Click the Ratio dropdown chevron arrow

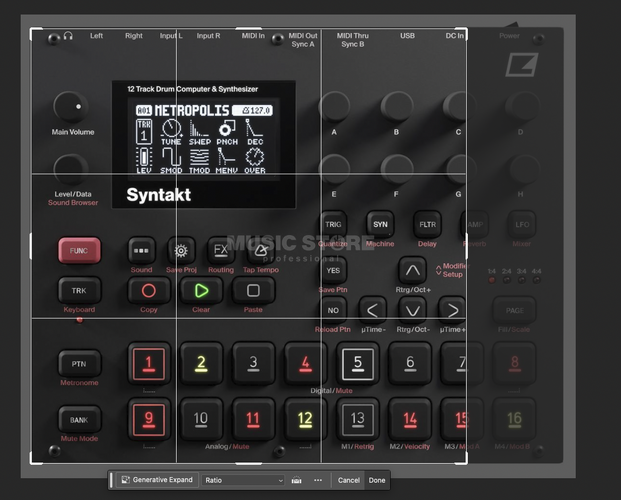click(280, 481)
